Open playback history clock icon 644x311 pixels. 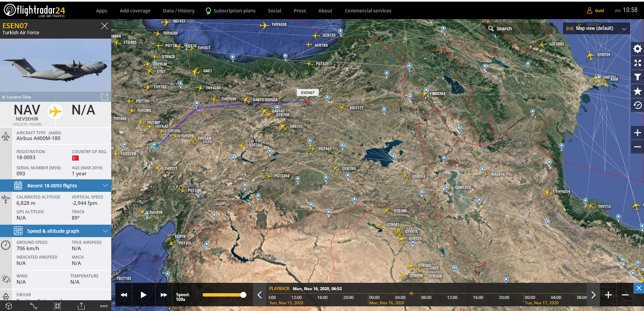(x=637, y=105)
